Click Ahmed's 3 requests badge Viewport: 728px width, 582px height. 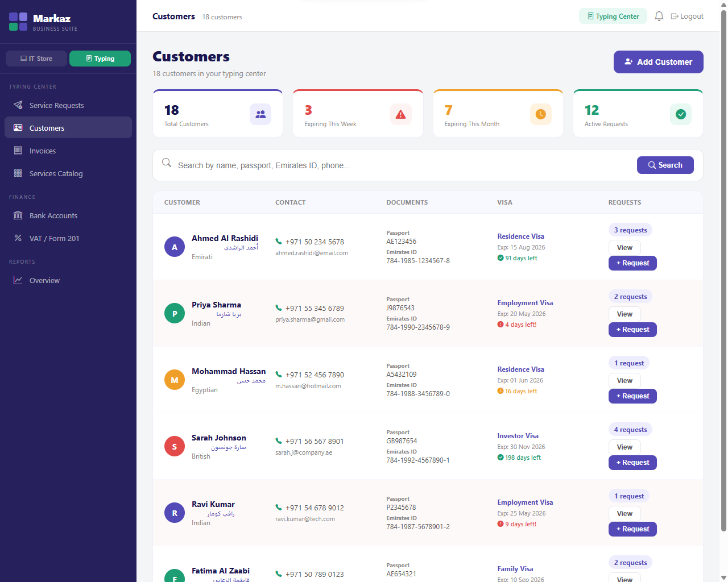coord(630,230)
